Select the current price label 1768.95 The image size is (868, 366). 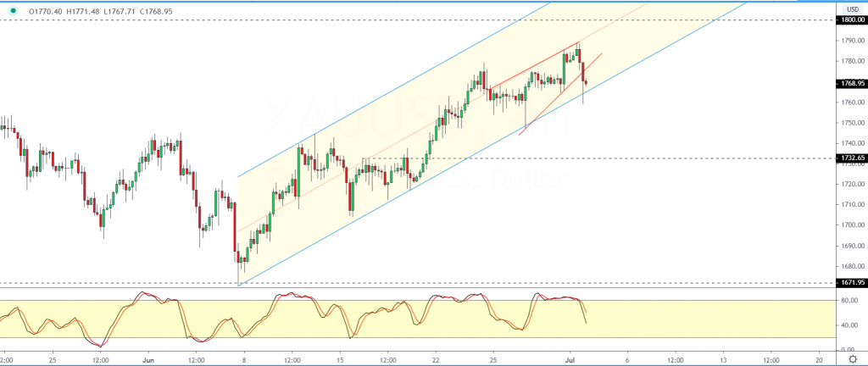853,84
